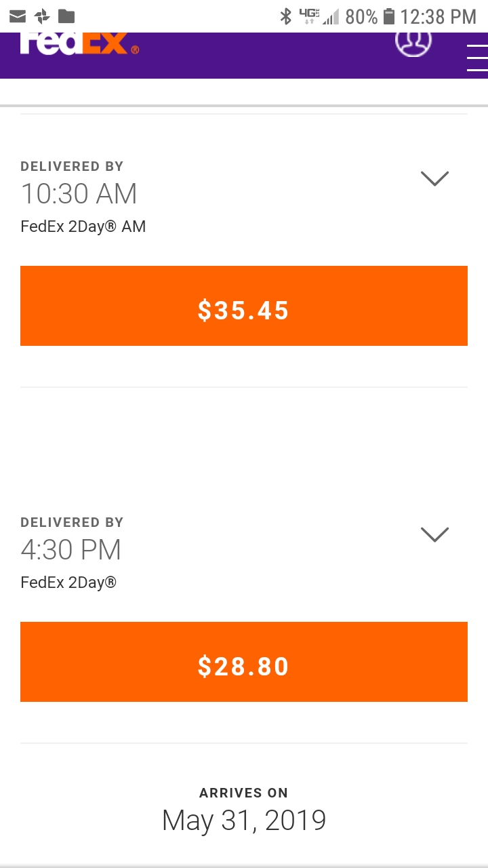Tap the 80% battery percentage
Image resolution: width=488 pixels, height=868 pixels.
click(x=361, y=16)
